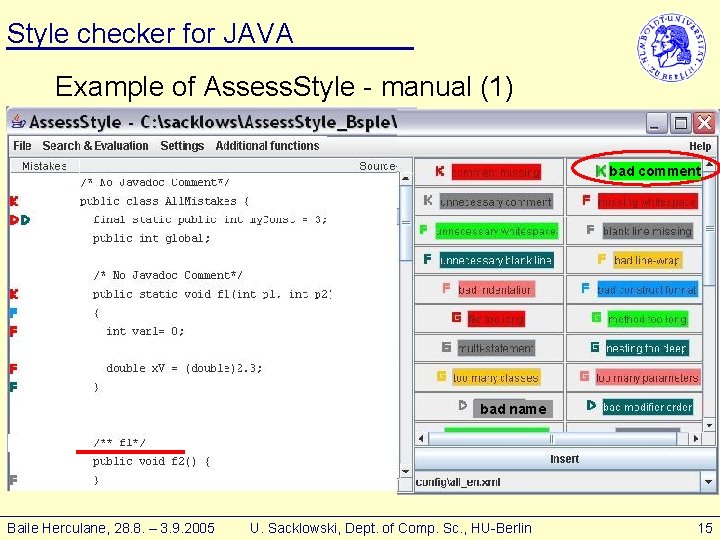Screen dimensions: 720x540
Task: Click blue F marker beside opening brace line
Action: [x=13, y=313]
